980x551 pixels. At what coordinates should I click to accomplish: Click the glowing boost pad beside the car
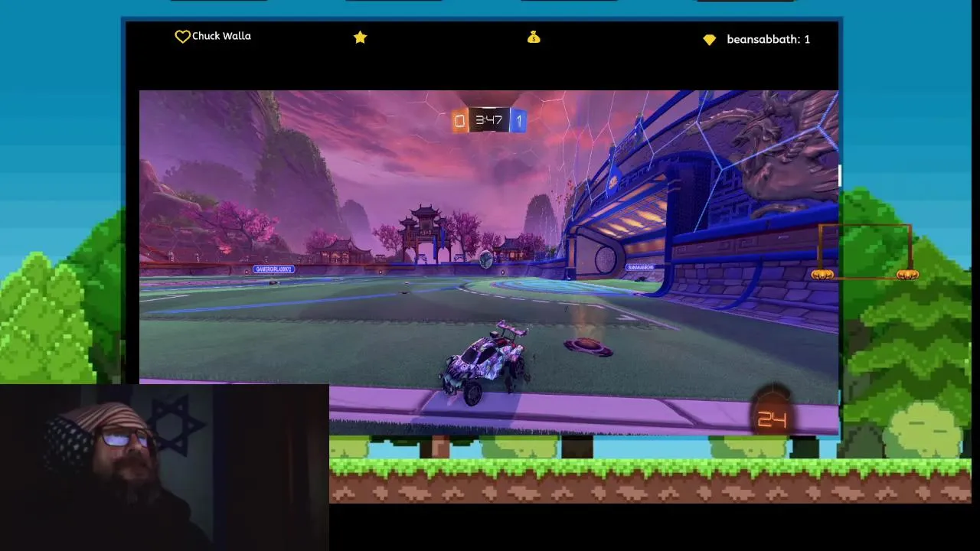(x=588, y=348)
